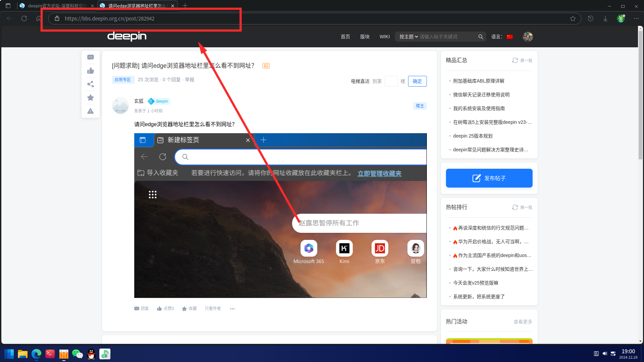644x362 pixels.
Task: Open browser history icon
Action: tap(591, 18)
